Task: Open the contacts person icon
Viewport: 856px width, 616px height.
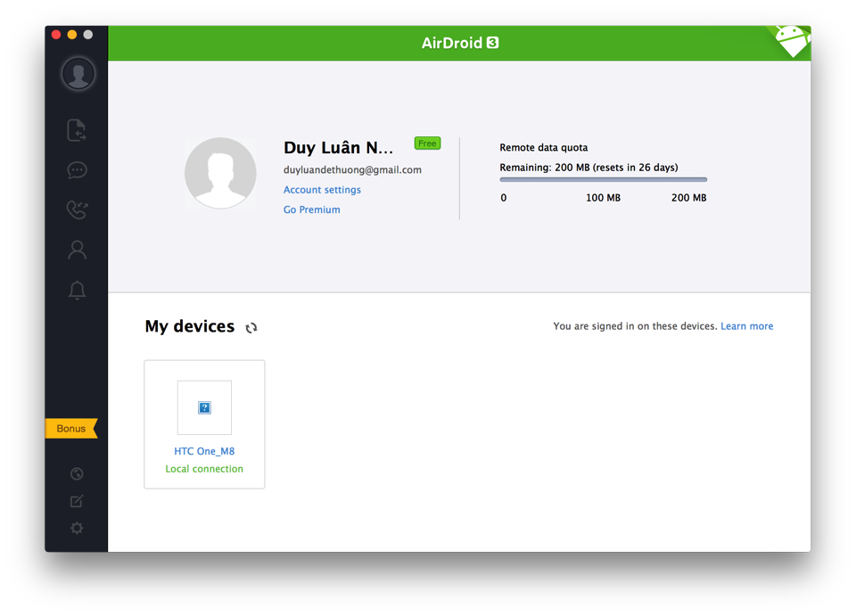Action: 77,250
